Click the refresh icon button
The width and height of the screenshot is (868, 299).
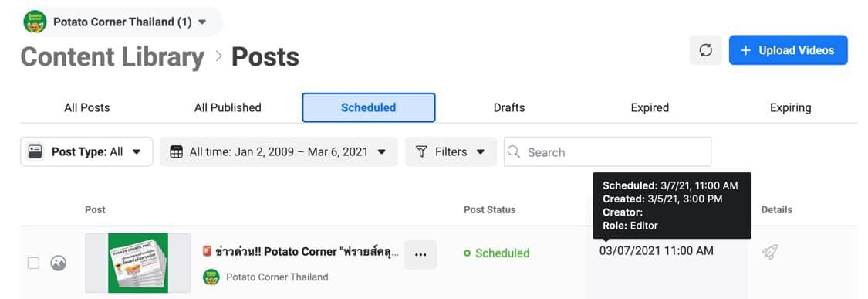coord(705,50)
